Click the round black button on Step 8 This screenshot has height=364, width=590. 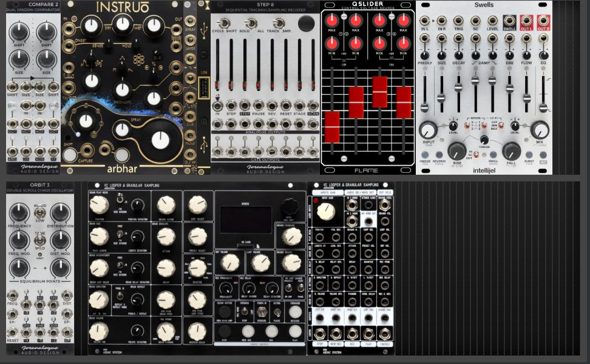tap(307, 23)
